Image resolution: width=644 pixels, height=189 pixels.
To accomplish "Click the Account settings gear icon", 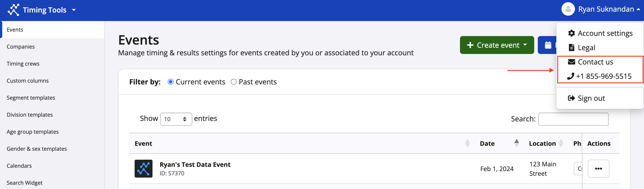I will 572,33.
